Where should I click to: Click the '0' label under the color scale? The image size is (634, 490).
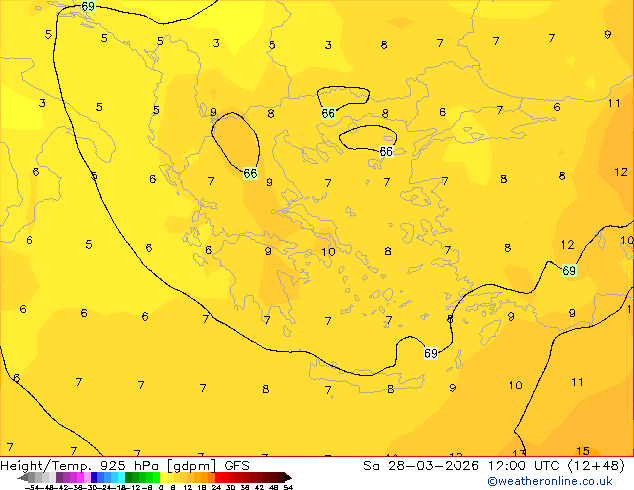[161, 487]
